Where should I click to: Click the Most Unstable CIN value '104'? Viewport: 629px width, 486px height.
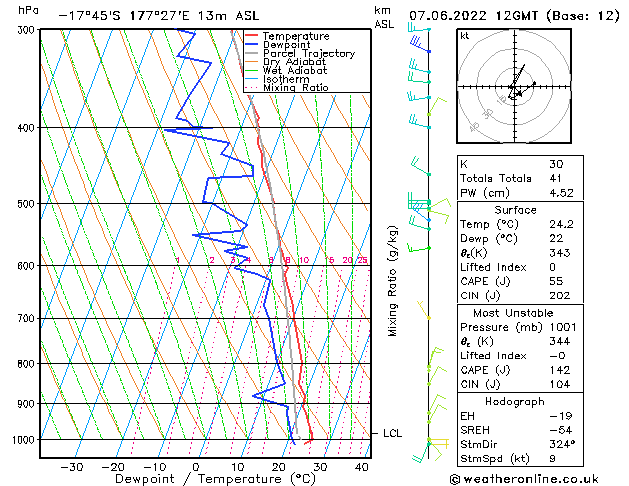tap(560, 384)
